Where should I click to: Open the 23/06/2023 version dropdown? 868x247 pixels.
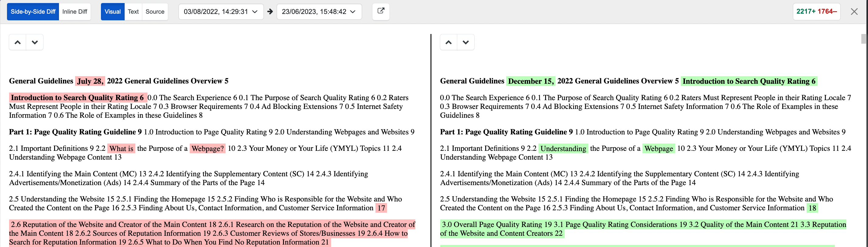[x=319, y=12]
